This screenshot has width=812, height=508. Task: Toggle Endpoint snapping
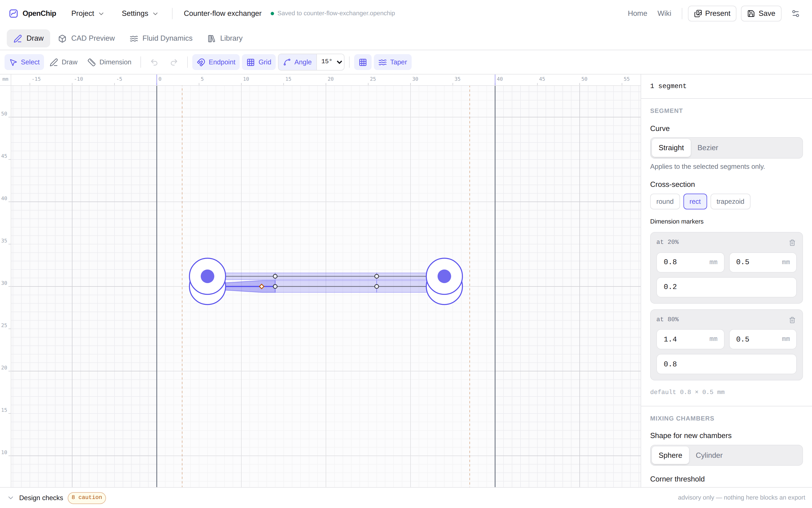coord(216,62)
